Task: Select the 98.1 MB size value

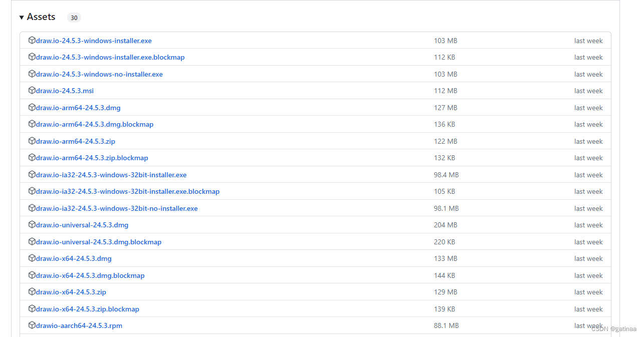Action: point(446,208)
